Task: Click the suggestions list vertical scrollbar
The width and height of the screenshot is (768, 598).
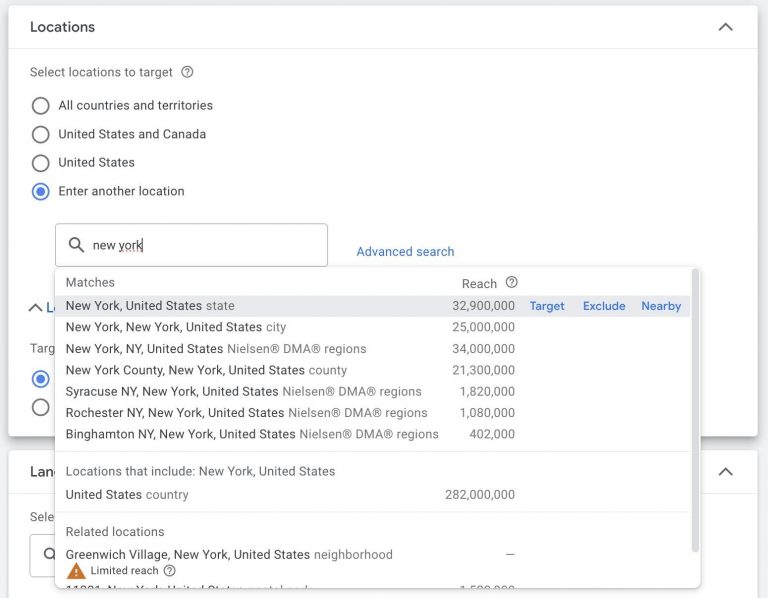Action: (695, 410)
